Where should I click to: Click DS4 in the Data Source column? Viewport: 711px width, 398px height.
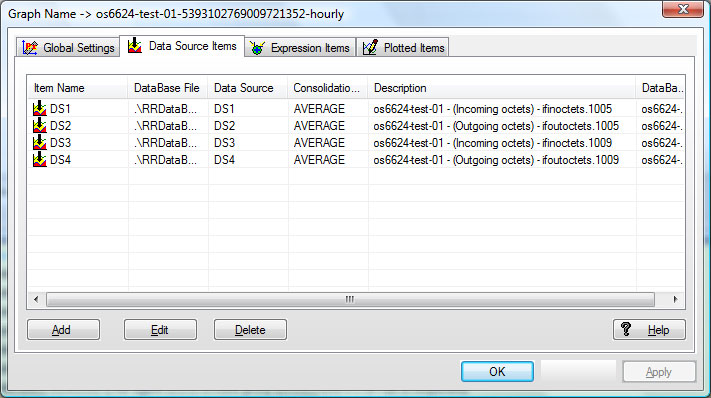point(224,160)
